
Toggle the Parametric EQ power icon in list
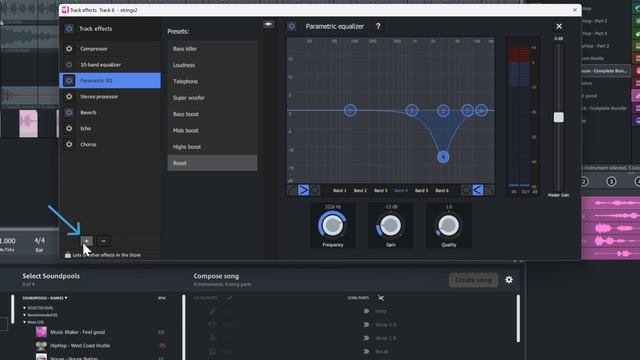point(69,80)
